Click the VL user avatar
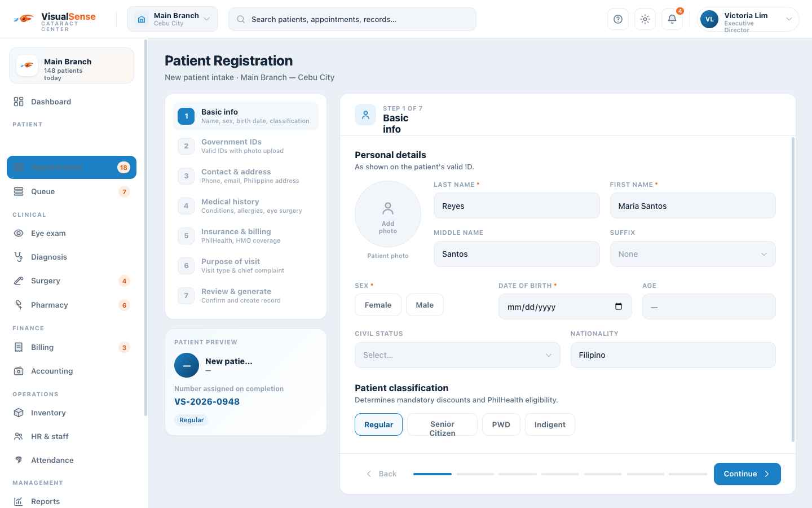 (709, 19)
